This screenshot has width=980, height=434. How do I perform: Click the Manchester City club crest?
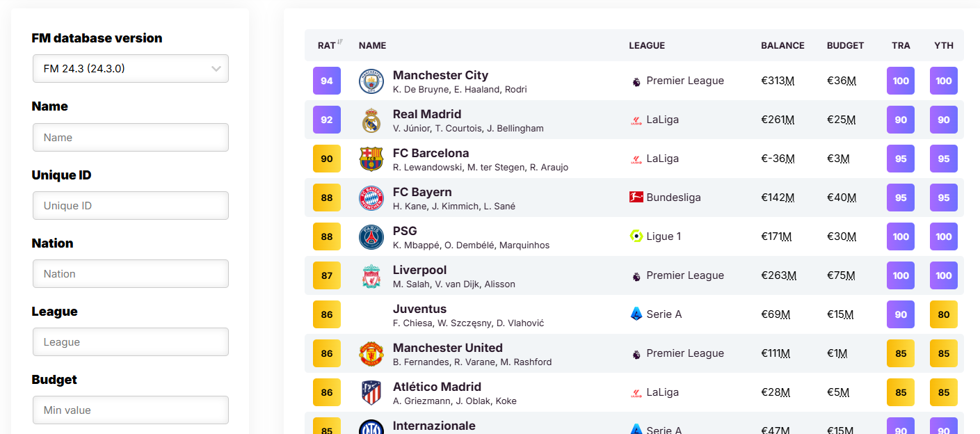371,81
